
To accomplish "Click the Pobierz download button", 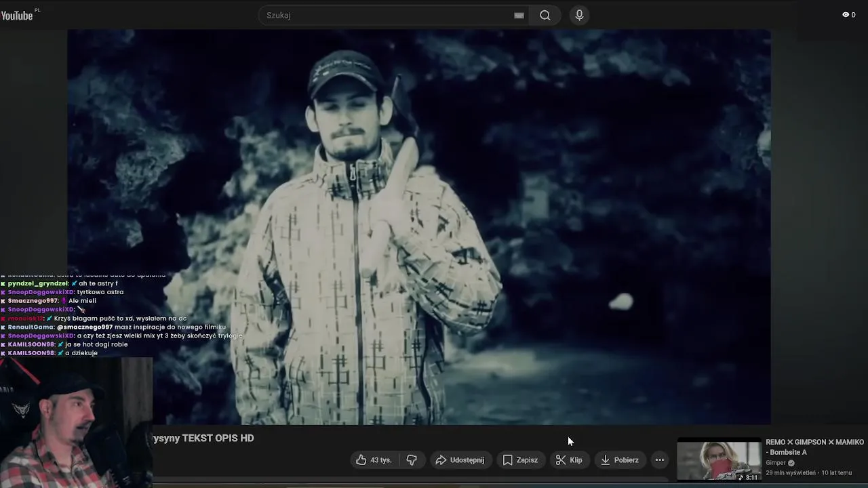I will pyautogui.click(x=620, y=460).
